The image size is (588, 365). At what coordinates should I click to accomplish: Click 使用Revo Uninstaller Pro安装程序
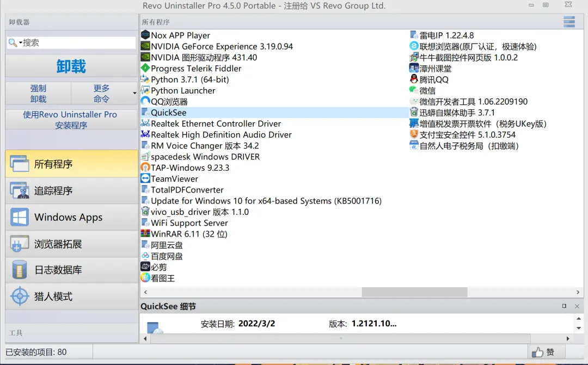[x=71, y=120]
